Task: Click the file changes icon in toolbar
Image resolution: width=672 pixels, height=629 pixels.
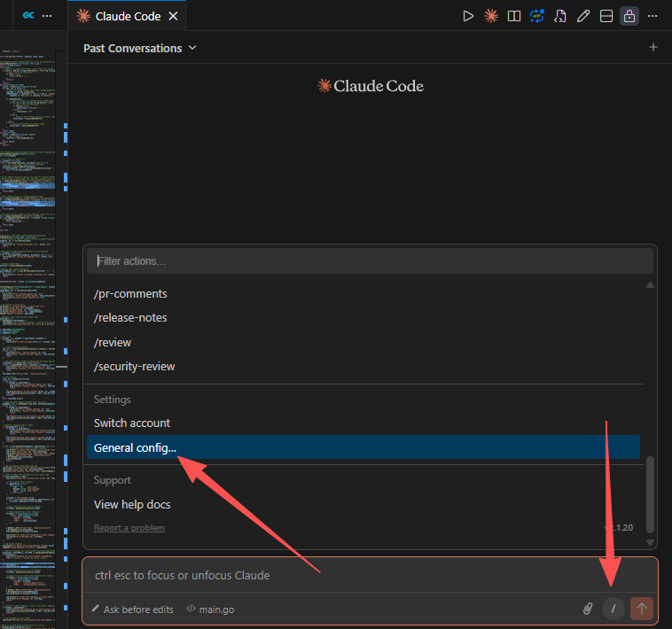Action: pos(559,16)
